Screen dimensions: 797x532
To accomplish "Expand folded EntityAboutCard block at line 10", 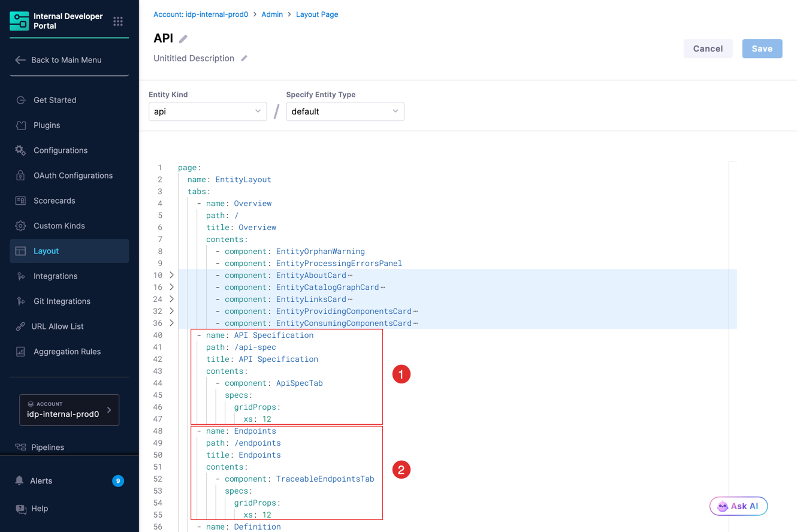I will point(172,275).
